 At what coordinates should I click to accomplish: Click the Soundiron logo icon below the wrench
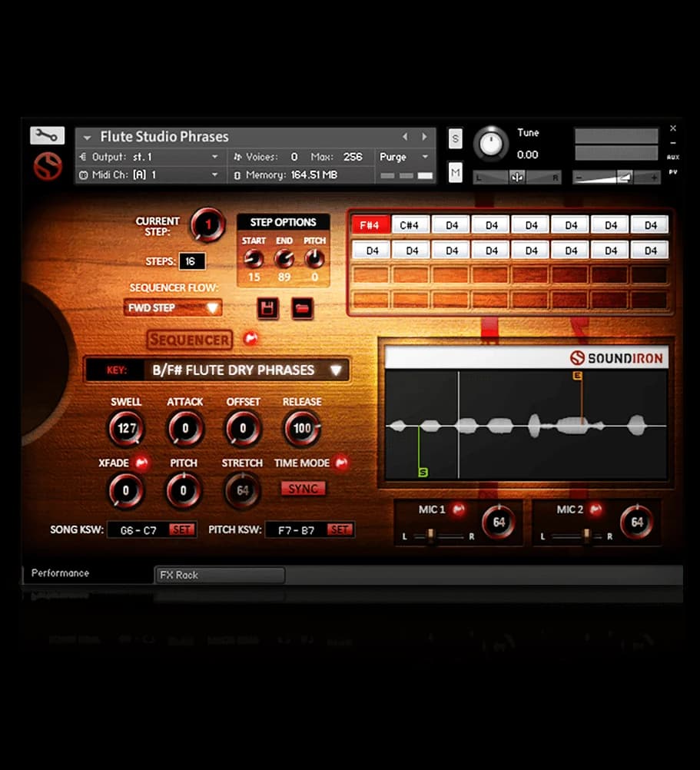(x=47, y=166)
